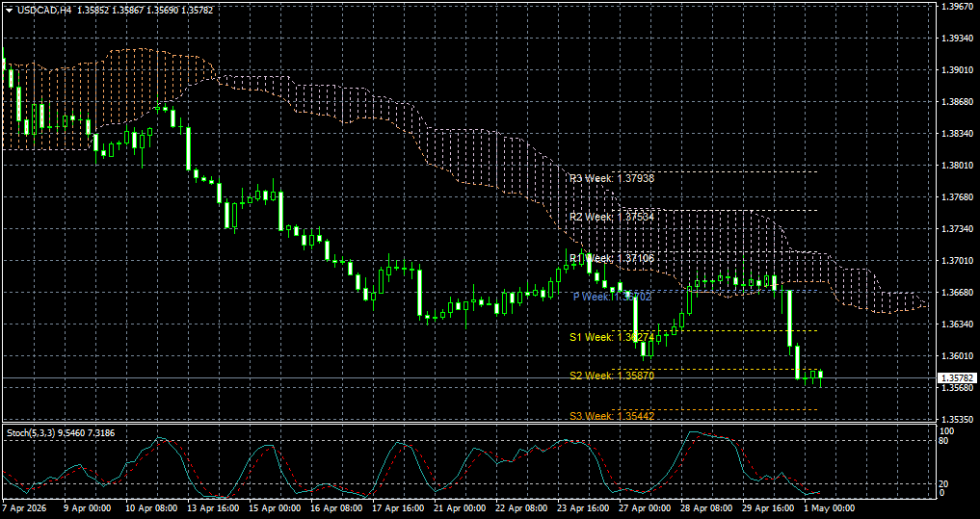Click the 1 May 00:00 time axis label
The image size is (980, 519).
point(830,508)
